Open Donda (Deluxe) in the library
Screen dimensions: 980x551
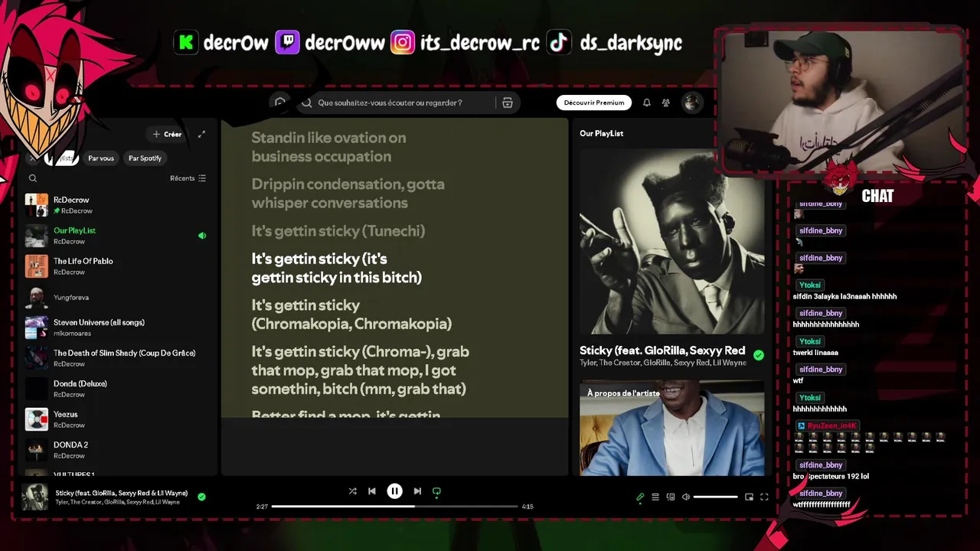pyautogui.click(x=116, y=389)
